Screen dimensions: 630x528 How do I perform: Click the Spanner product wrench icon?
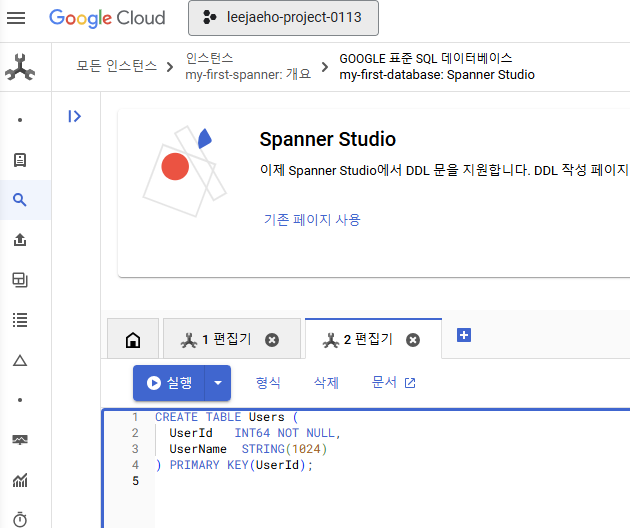click(x=20, y=67)
